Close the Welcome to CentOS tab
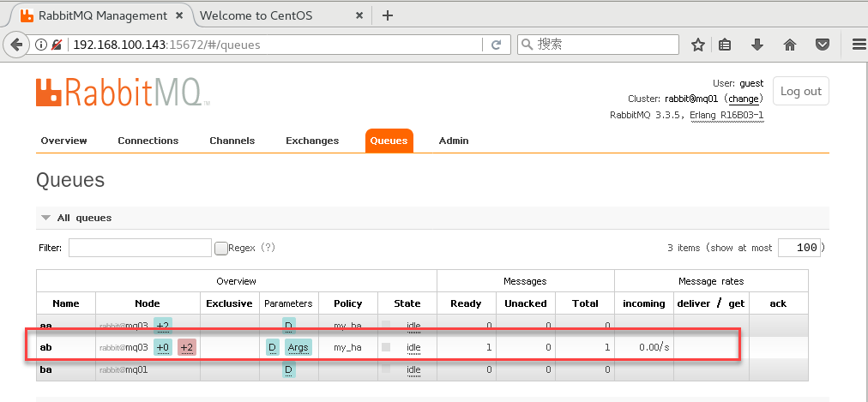The image size is (868, 402). [x=359, y=15]
